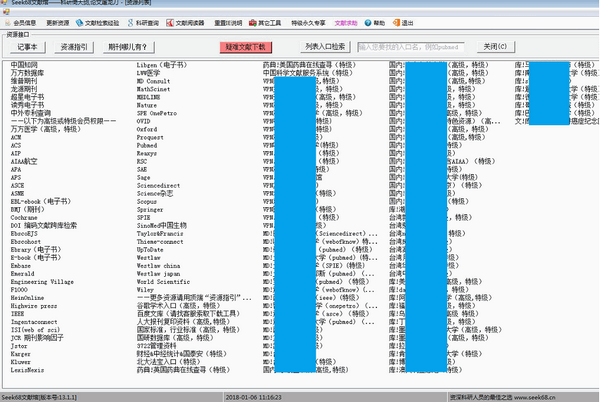Open 会员信息 from the toolbar
Image resolution: width=600 pixels, height=402 pixels.
[26, 20]
